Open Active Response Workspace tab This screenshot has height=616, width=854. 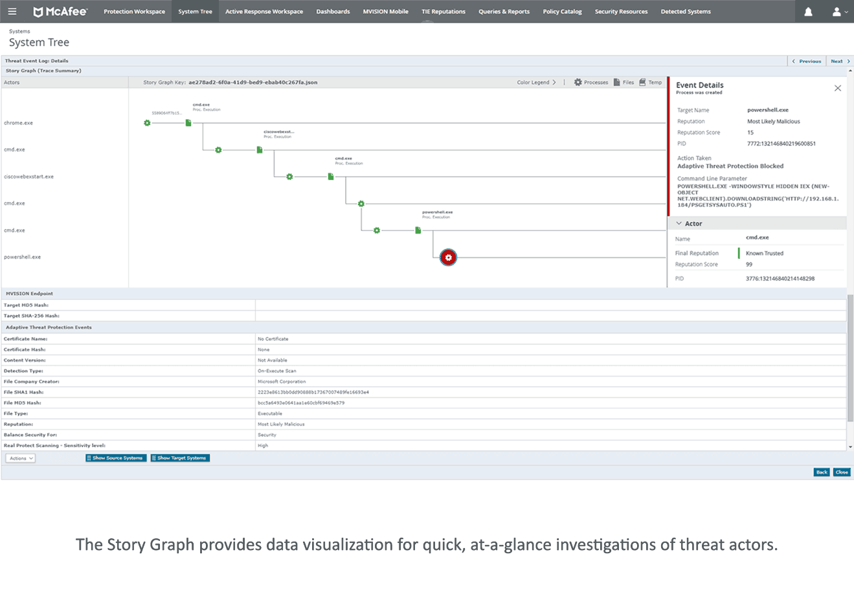(x=264, y=12)
